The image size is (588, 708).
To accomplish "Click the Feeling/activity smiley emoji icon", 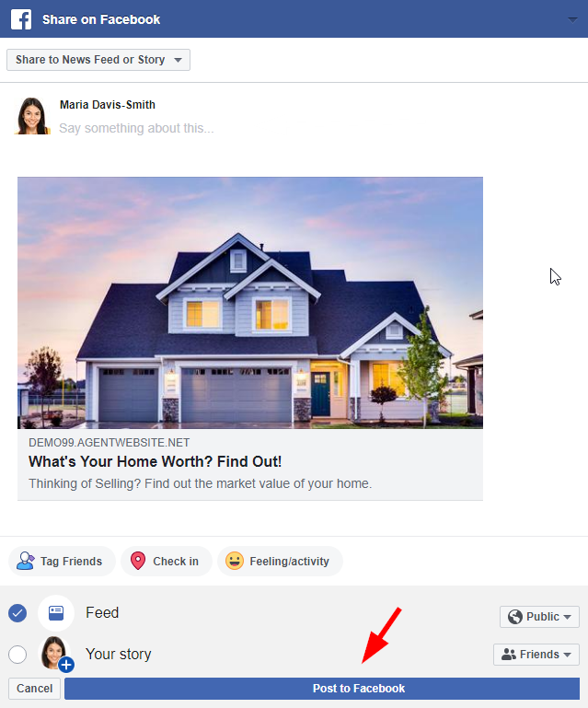I will [235, 561].
